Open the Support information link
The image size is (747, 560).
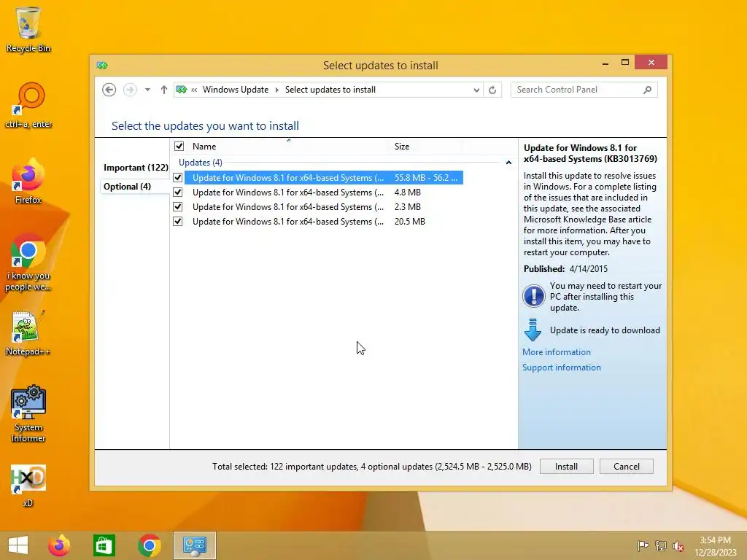point(562,367)
